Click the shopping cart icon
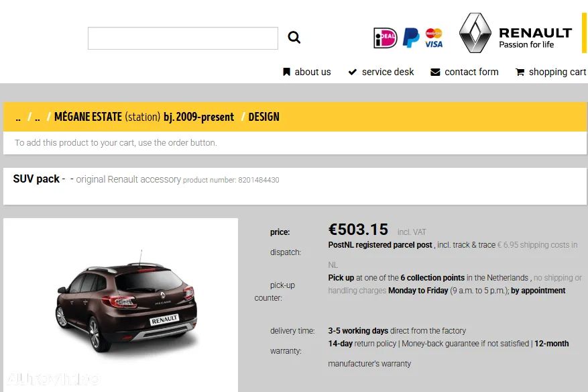 click(520, 72)
